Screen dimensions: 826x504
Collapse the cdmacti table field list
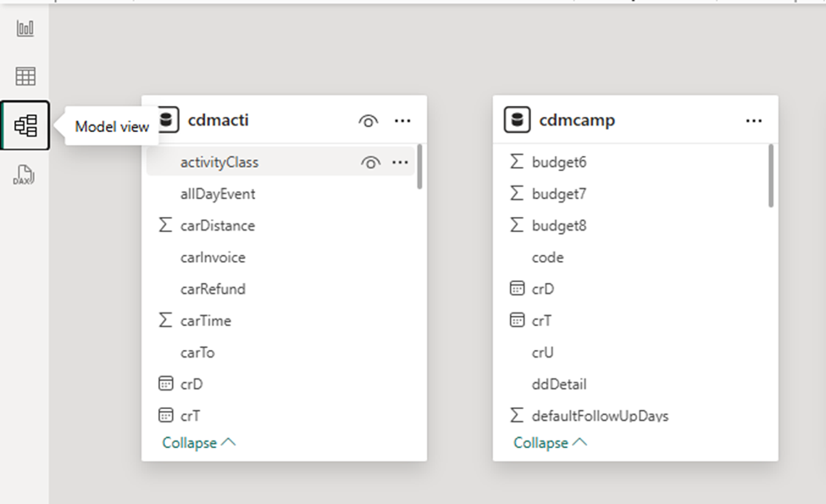click(x=199, y=443)
